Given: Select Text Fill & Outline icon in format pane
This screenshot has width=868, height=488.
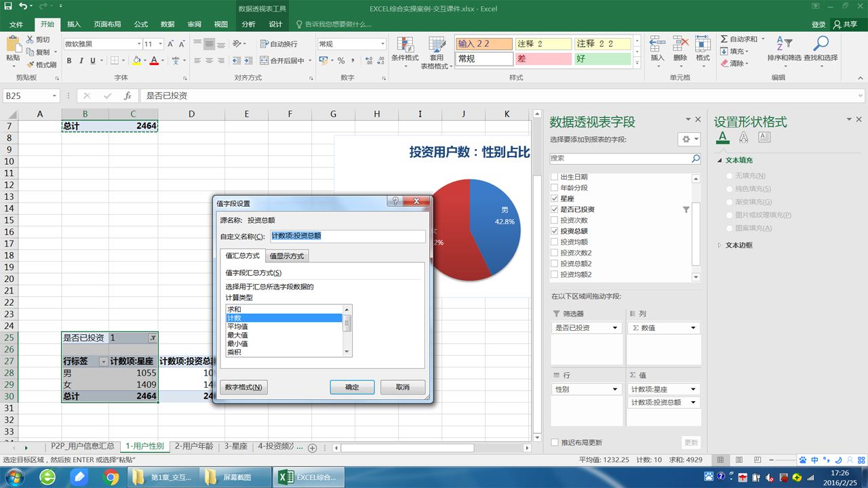Looking at the screenshot, I should tap(723, 138).
